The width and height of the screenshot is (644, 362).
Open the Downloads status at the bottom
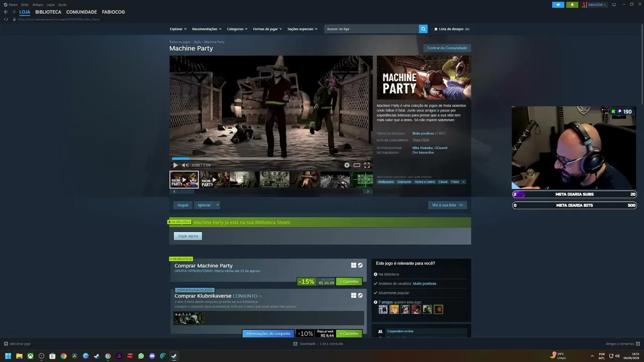point(318,344)
